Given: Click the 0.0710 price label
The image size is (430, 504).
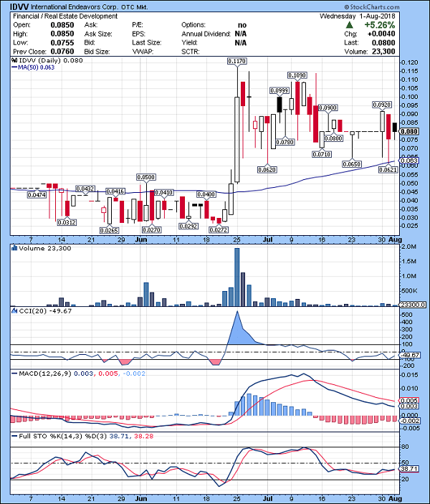Looking at the screenshot, I should 322,155.
